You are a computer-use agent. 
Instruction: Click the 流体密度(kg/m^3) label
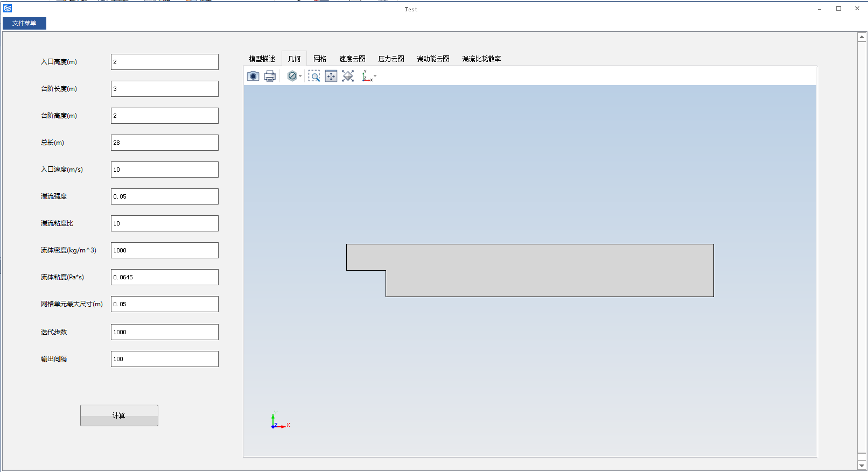68,250
